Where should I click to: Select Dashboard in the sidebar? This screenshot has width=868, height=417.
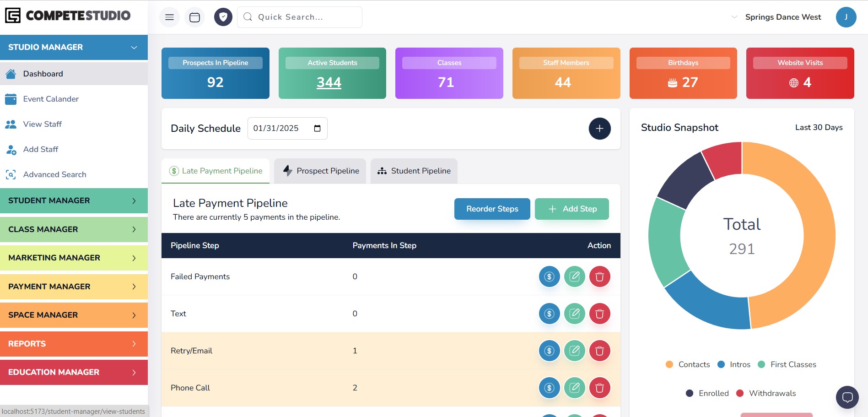tap(43, 74)
